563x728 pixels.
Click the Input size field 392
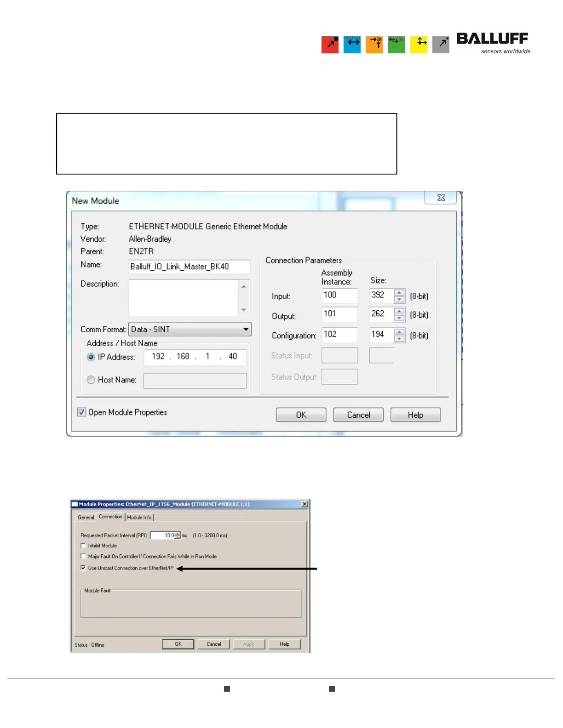click(381, 296)
